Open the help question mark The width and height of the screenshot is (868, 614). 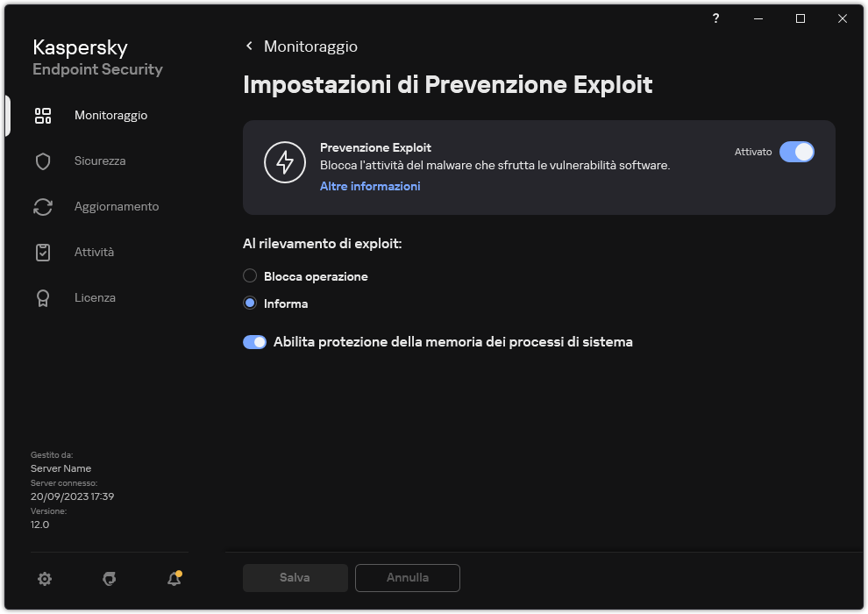coord(715,18)
